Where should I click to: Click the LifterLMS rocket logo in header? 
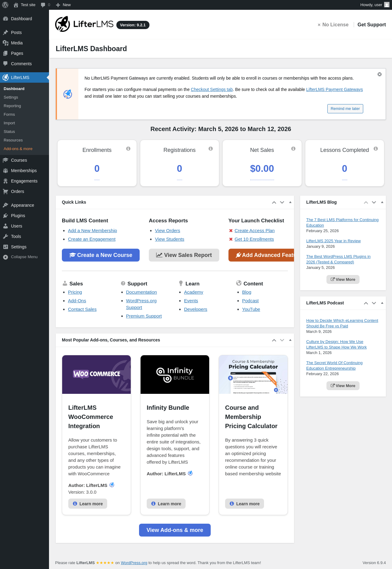tap(62, 24)
